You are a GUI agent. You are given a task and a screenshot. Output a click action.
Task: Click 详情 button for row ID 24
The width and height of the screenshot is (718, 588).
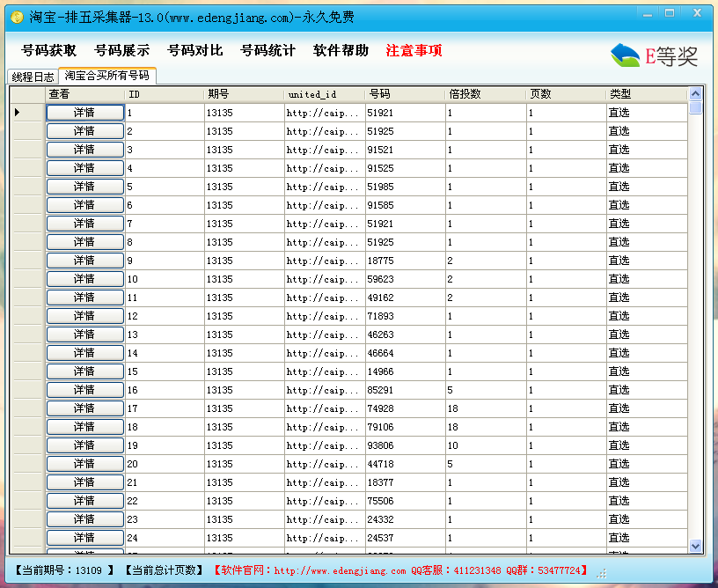tap(84, 538)
